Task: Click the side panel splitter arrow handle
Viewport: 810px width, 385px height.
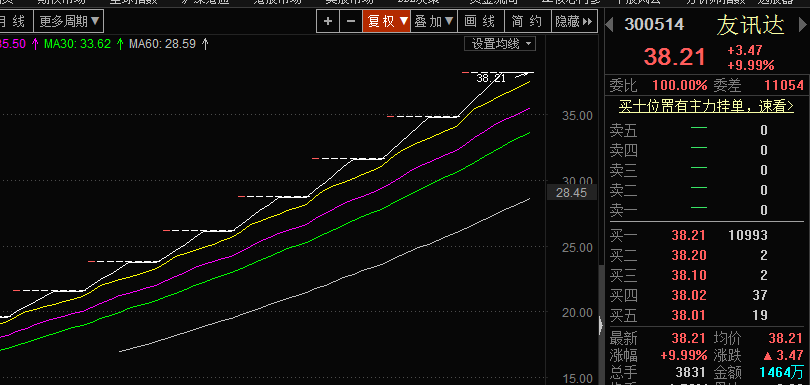Action: coord(601,326)
